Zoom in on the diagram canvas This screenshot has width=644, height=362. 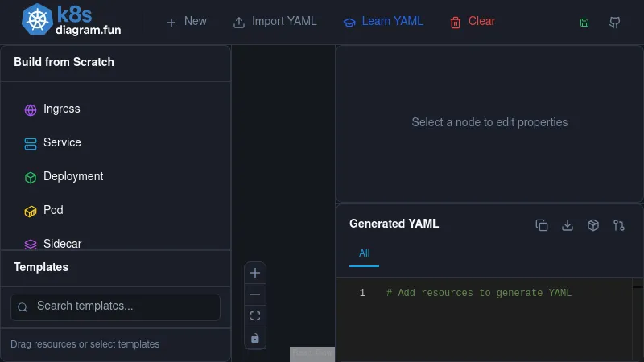255,273
